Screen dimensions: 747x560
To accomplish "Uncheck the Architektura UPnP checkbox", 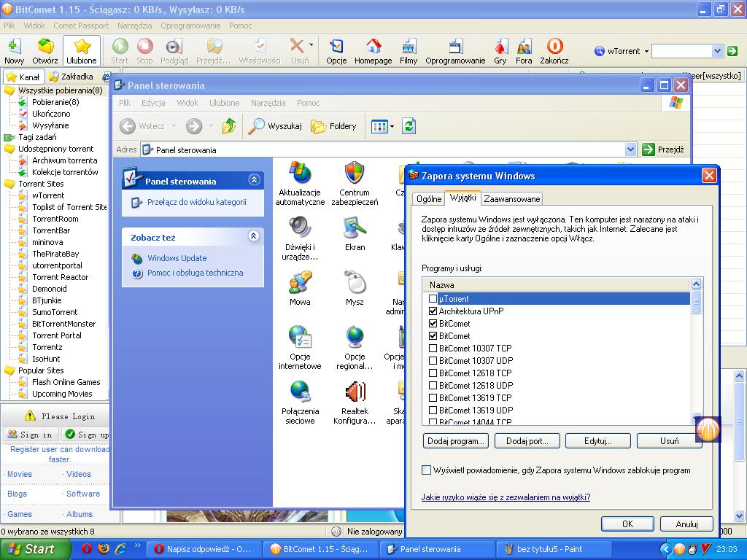I will 433,311.
